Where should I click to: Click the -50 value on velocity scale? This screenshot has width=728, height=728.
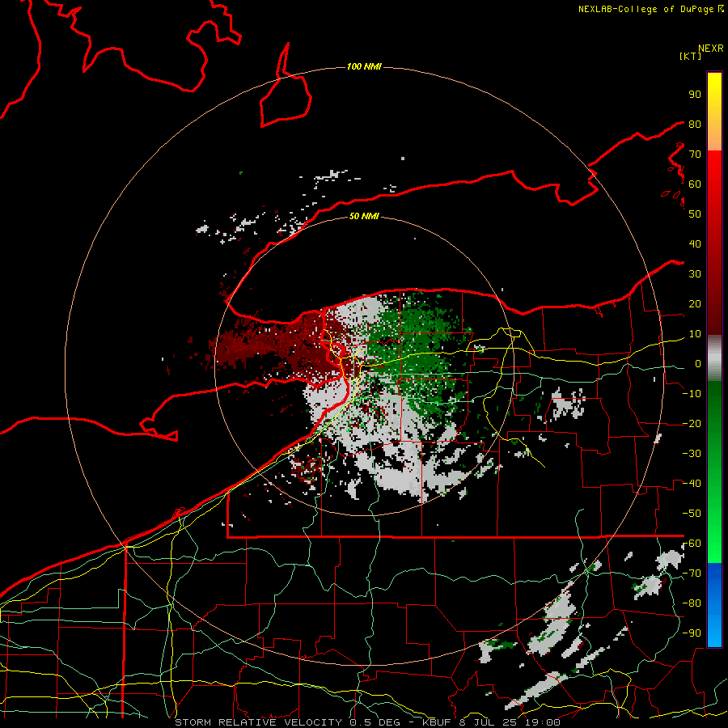coord(692,514)
